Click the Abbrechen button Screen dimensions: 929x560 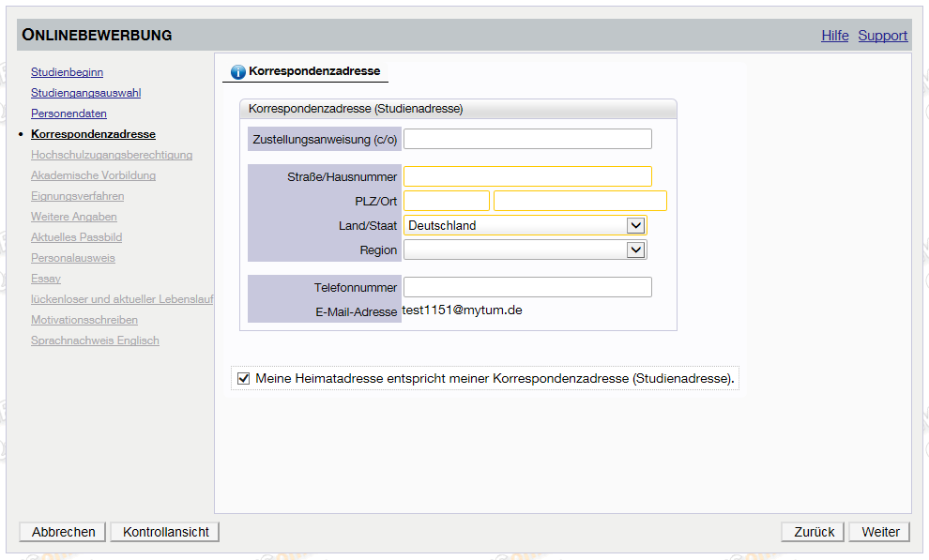pos(63,532)
